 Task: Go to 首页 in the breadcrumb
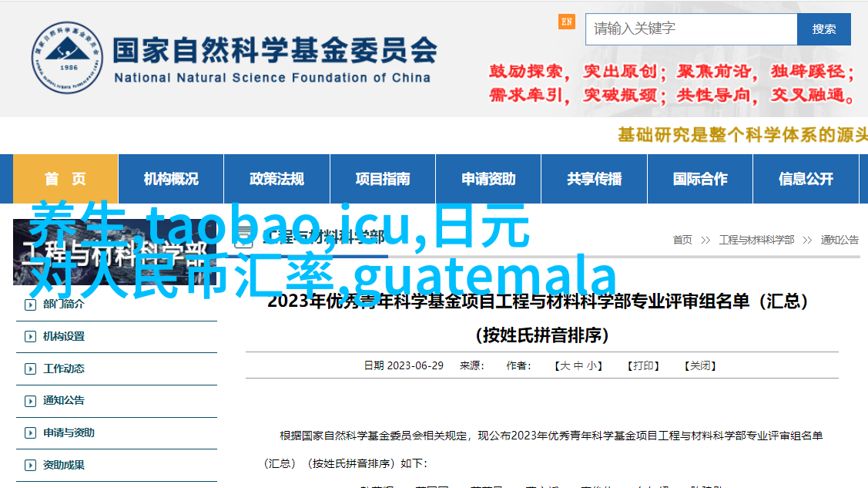682,240
